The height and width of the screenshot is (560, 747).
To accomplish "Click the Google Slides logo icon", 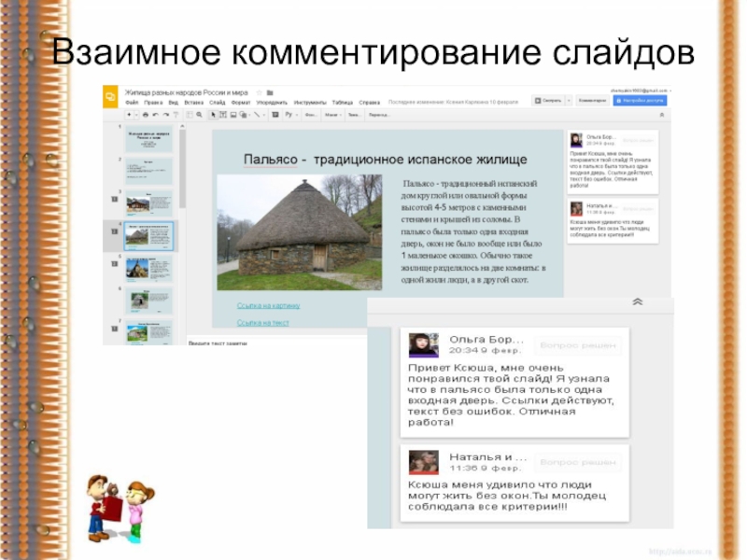I will pos(111,95).
